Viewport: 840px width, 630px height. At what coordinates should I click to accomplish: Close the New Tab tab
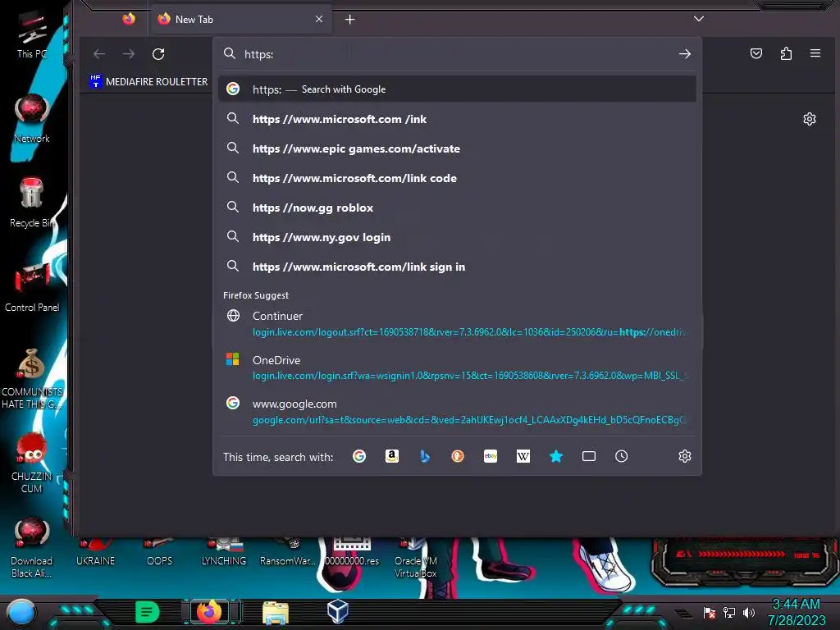pyautogui.click(x=319, y=20)
